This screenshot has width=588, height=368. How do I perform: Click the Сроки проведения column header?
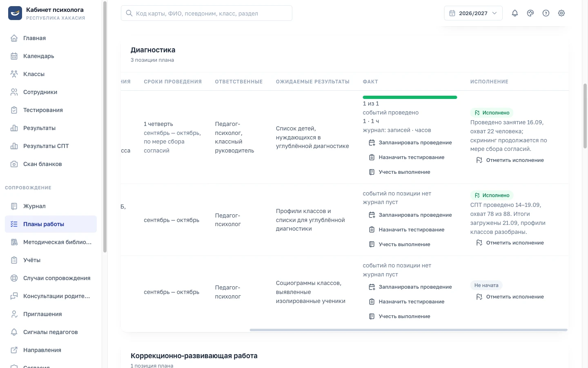point(173,82)
